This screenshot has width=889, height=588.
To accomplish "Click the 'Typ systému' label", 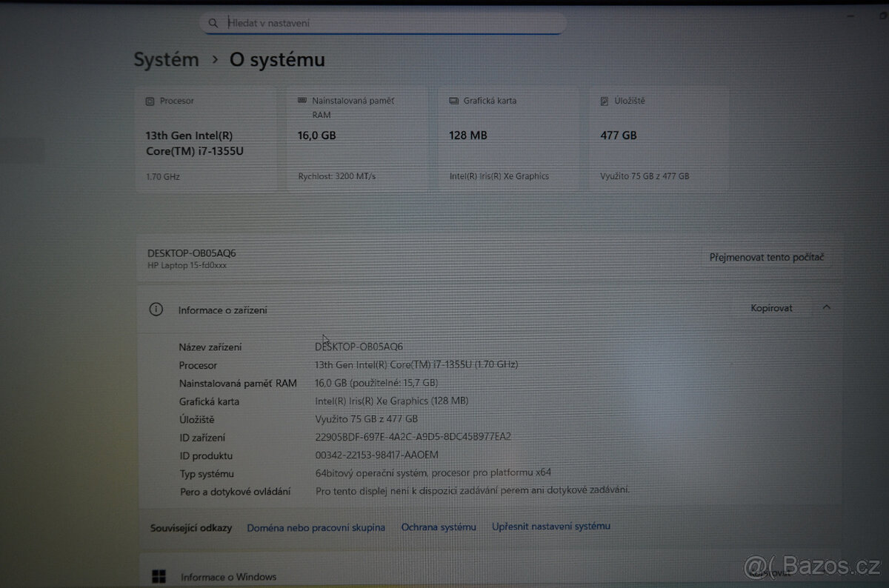I will 207,474.
